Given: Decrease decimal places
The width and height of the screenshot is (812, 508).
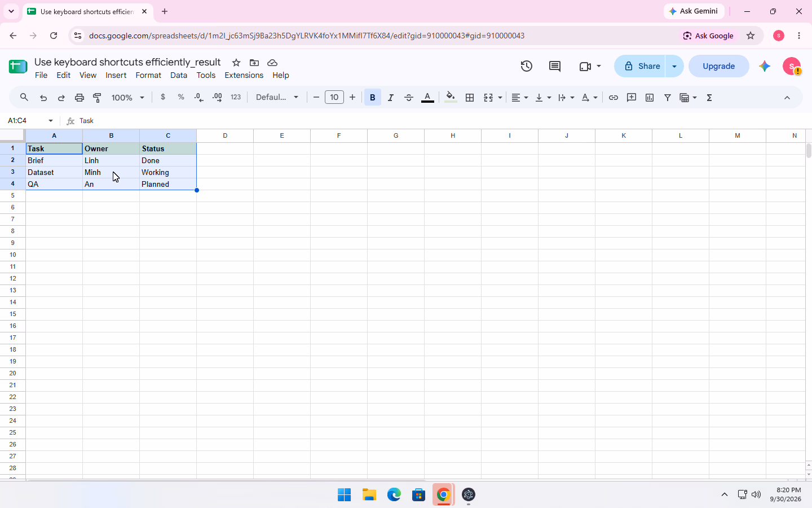Looking at the screenshot, I should [x=199, y=97].
